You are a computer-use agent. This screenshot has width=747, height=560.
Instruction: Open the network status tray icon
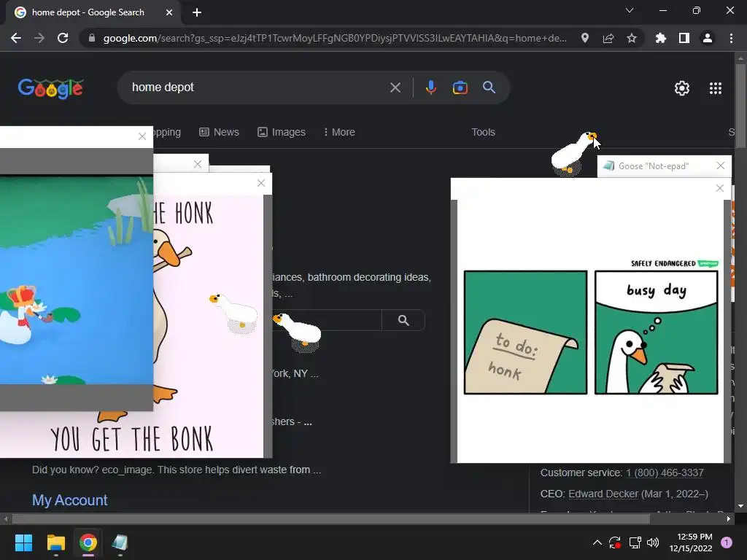click(x=635, y=542)
